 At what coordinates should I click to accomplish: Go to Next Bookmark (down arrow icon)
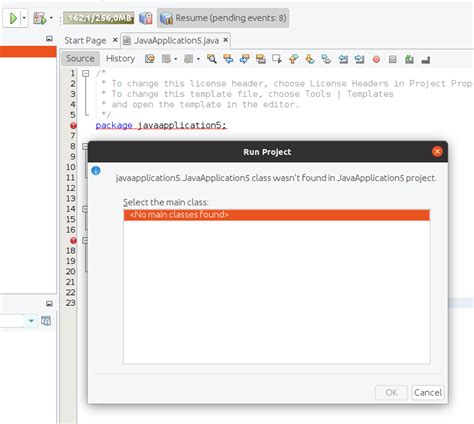coord(310,59)
